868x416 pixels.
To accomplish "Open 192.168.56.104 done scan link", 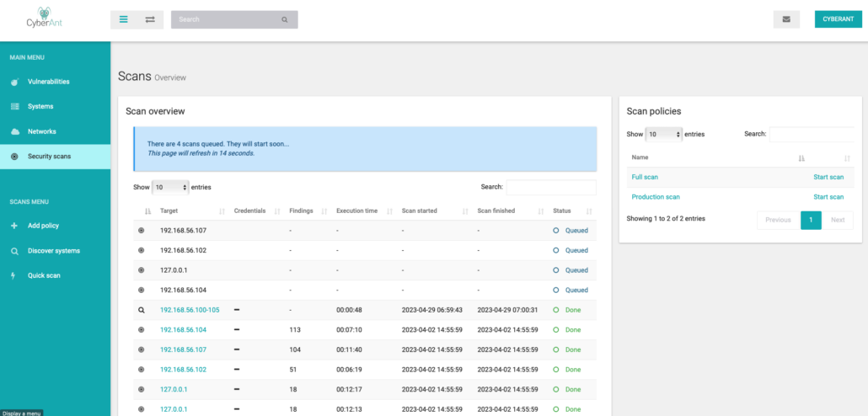I will point(183,330).
